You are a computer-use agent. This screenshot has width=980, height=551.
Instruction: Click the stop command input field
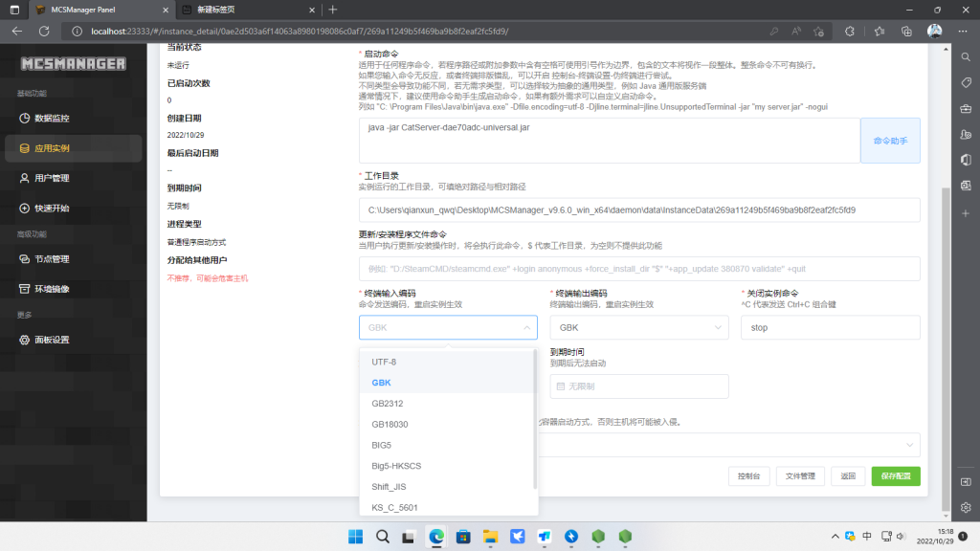[x=831, y=325]
